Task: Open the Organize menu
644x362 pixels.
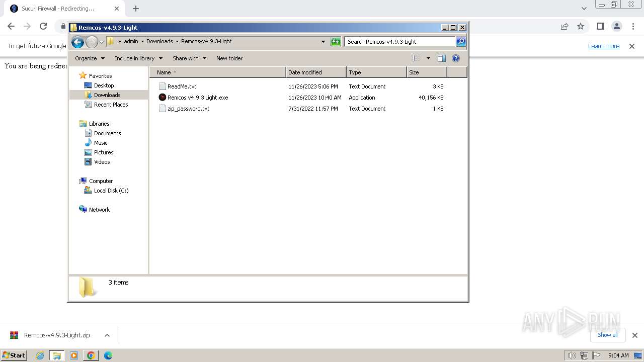Action: pos(90,58)
